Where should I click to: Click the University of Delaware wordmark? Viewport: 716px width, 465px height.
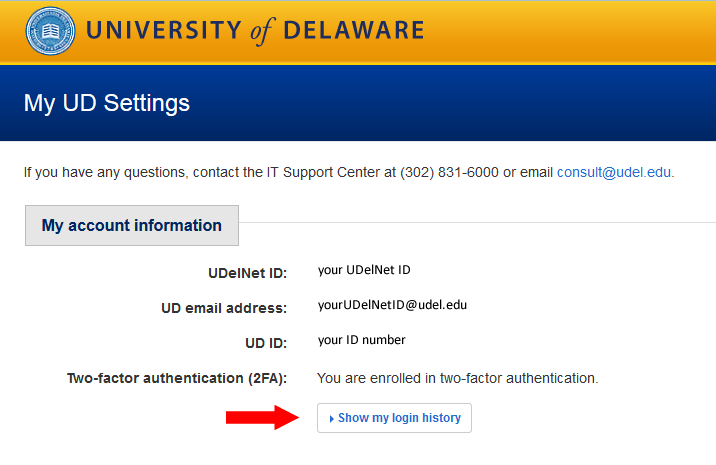pos(255,31)
